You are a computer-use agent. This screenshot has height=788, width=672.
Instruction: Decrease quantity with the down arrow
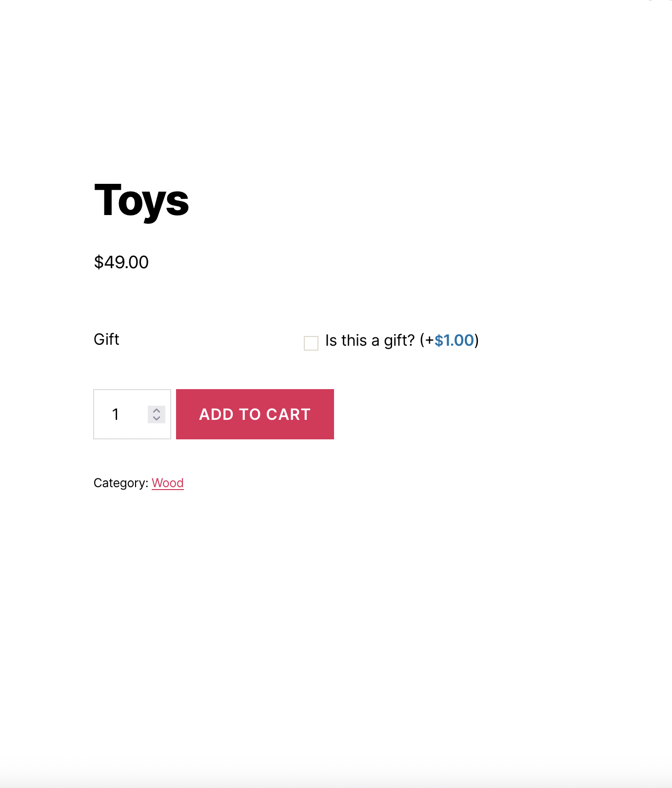click(157, 418)
